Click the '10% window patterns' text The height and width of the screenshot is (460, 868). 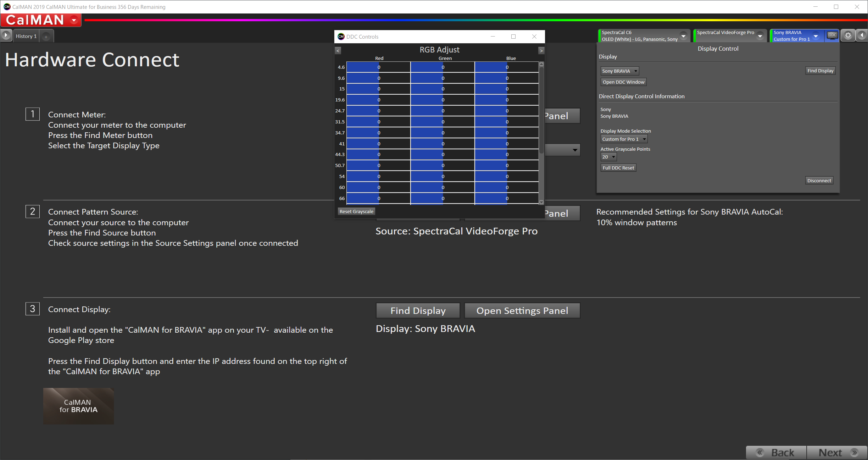pos(636,222)
